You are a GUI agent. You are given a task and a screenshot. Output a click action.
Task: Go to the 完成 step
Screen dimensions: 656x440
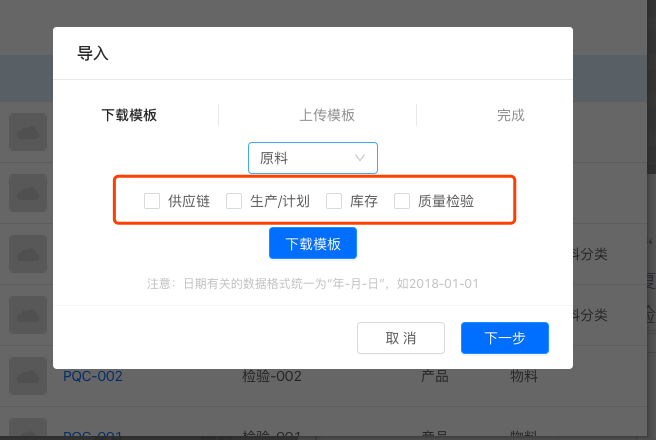pos(510,115)
